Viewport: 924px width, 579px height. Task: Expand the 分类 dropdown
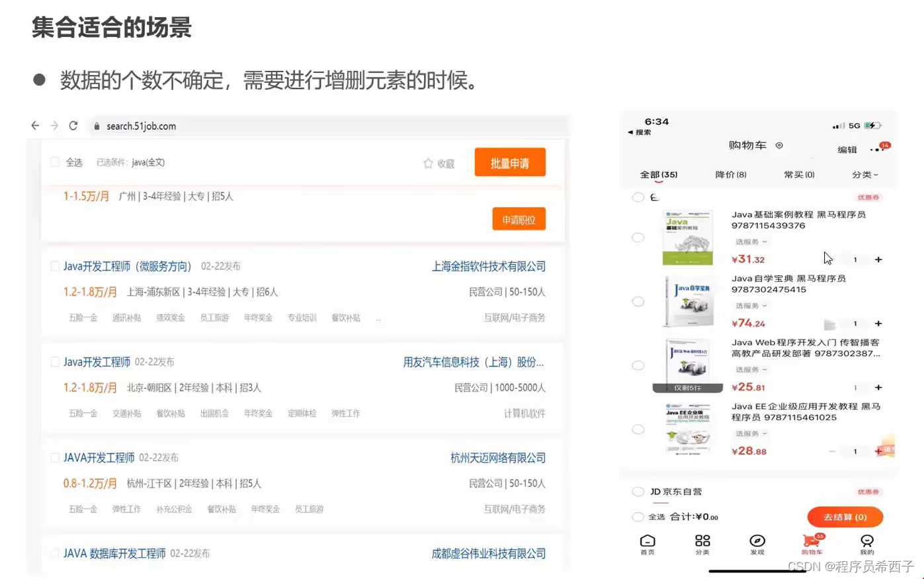click(x=865, y=175)
